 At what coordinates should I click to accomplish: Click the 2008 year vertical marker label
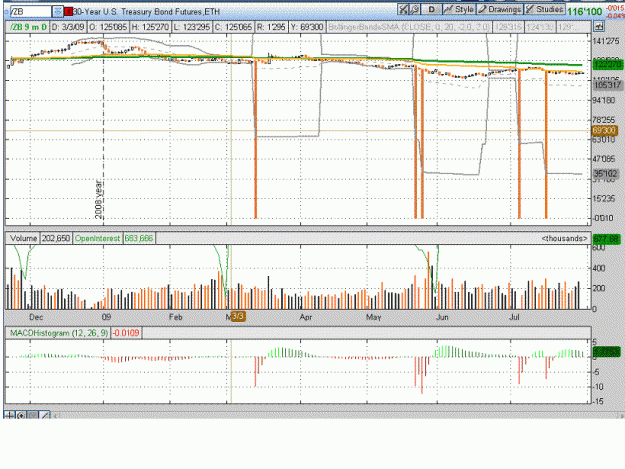98,199
